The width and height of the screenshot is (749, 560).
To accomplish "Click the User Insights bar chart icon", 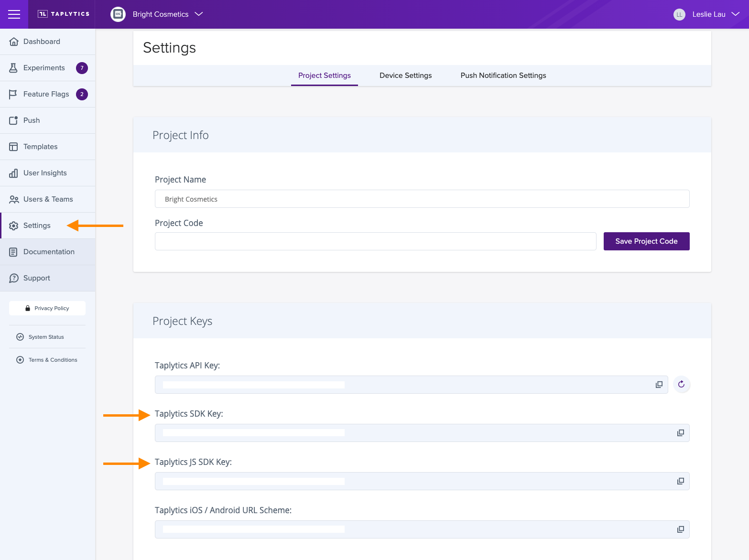I will pos(13,173).
